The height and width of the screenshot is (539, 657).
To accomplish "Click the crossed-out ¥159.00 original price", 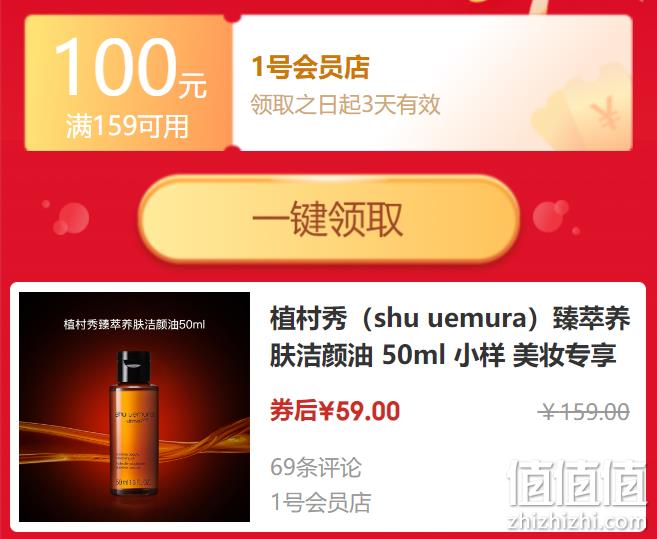I will [584, 412].
